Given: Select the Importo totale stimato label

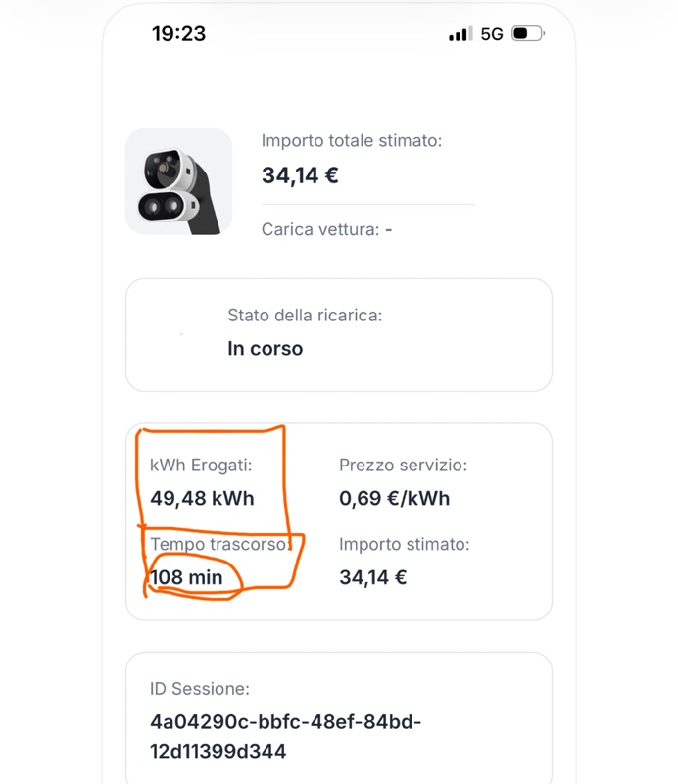Looking at the screenshot, I should [352, 140].
